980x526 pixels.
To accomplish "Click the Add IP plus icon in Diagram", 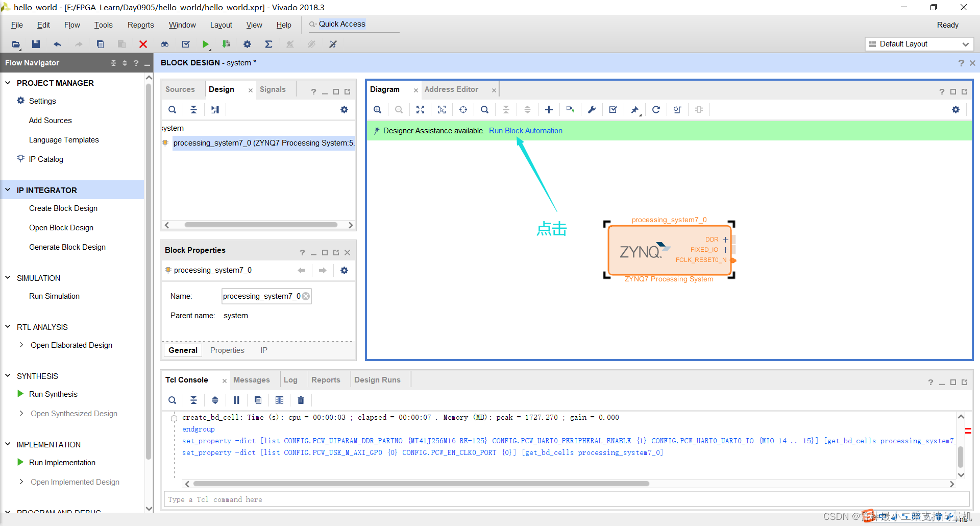I will (549, 110).
